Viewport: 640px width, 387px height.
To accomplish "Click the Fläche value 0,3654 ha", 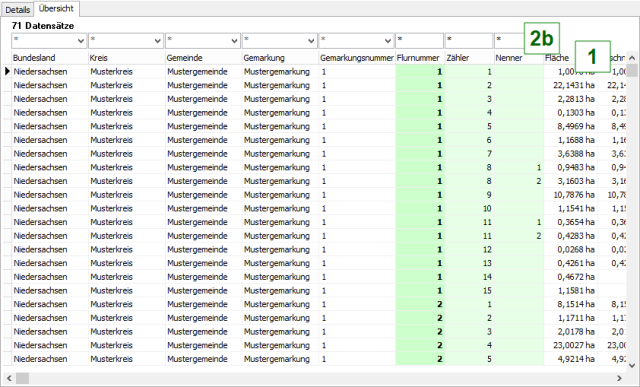I will coord(571,222).
